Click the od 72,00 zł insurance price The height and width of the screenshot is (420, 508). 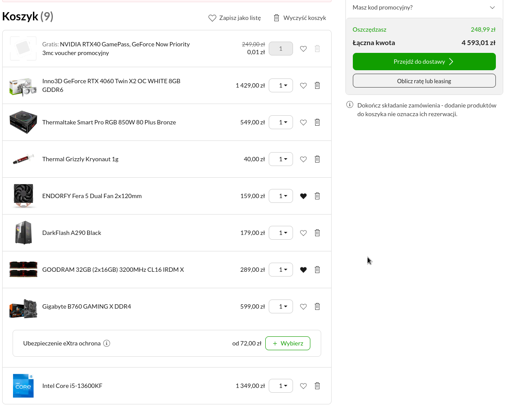coord(247,343)
